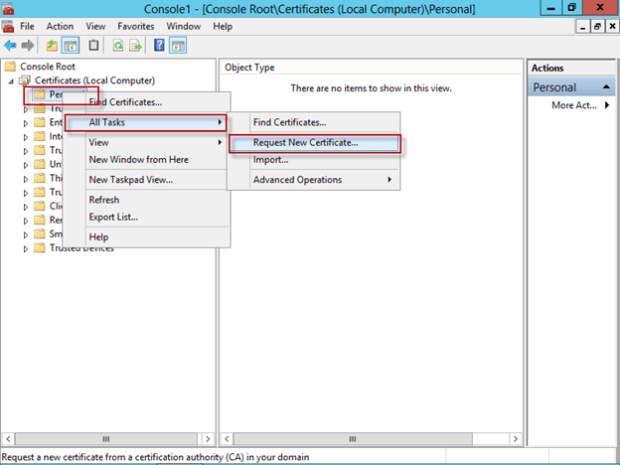This screenshot has height=465, width=620.
Task: Click the Object Type column header
Action: (x=250, y=68)
